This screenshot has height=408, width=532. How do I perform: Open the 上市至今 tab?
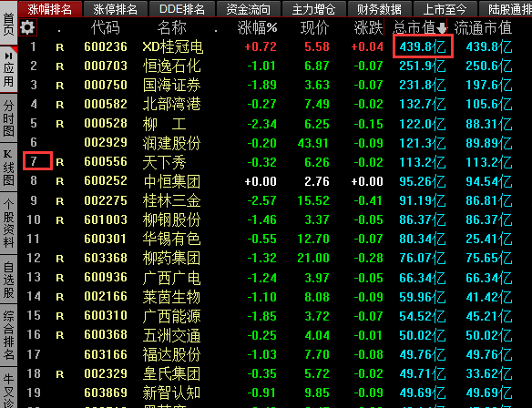445,9
